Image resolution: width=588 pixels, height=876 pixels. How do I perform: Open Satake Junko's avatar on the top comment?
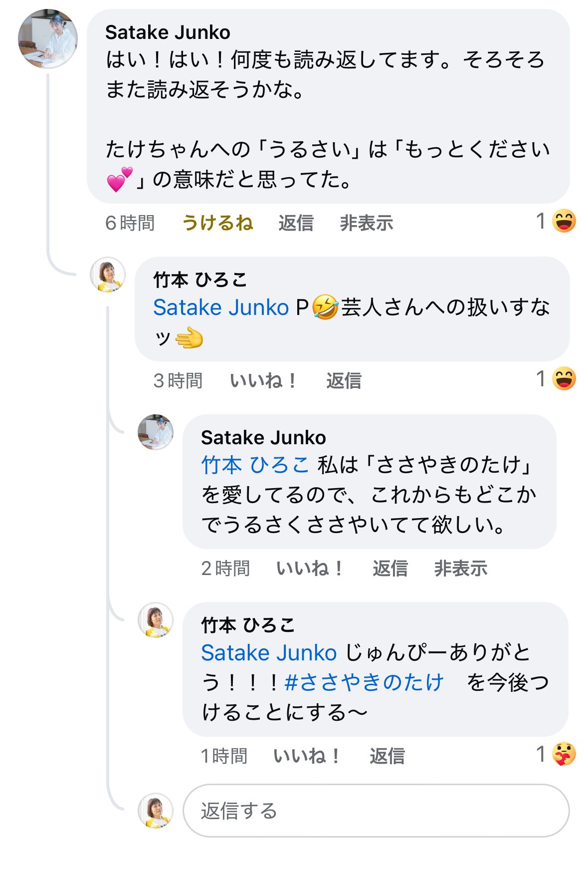(48, 38)
